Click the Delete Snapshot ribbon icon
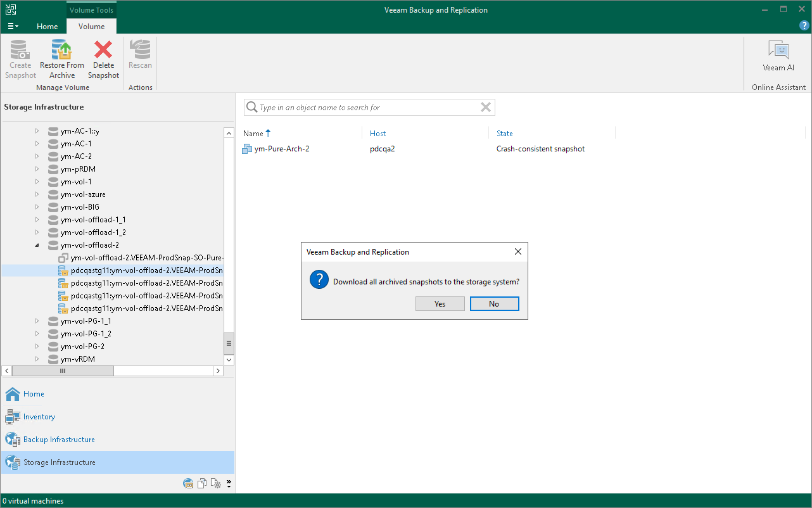Image resolution: width=812 pixels, height=508 pixels. click(103, 49)
